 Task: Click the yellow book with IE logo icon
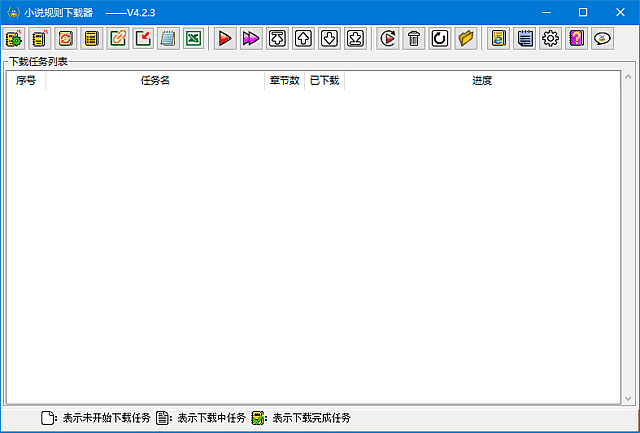[x=498, y=39]
